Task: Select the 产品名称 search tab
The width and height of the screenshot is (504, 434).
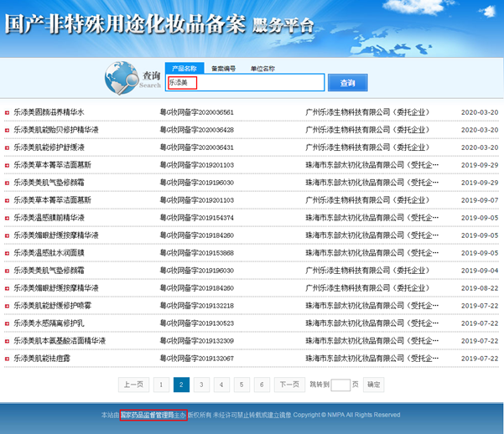Action: click(x=184, y=68)
